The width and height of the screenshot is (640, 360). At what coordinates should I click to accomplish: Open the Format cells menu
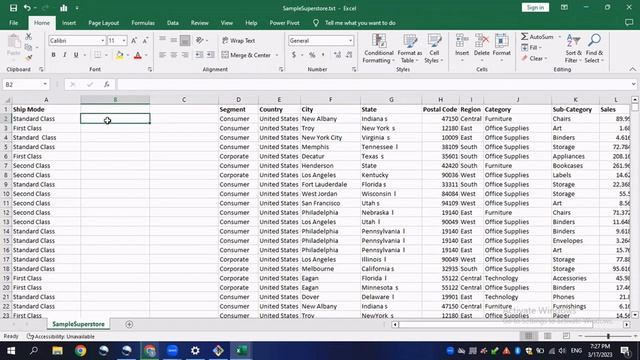pyautogui.click(x=502, y=49)
